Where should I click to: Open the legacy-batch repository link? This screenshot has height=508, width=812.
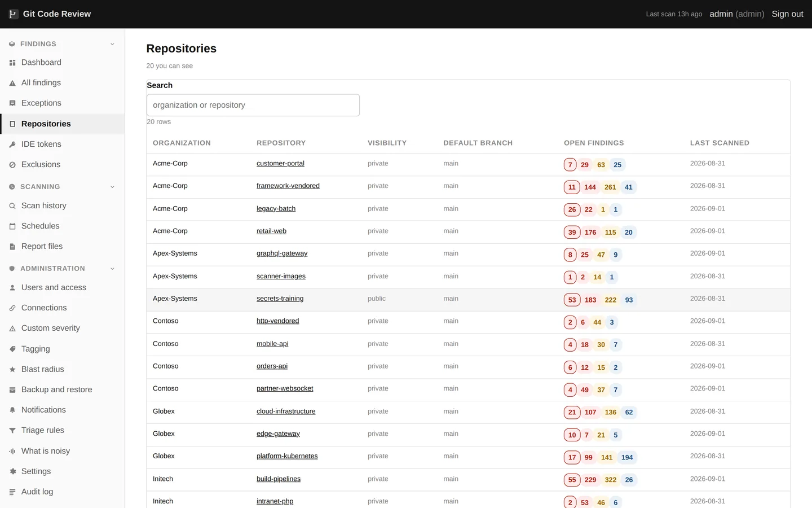pos(276,209)
